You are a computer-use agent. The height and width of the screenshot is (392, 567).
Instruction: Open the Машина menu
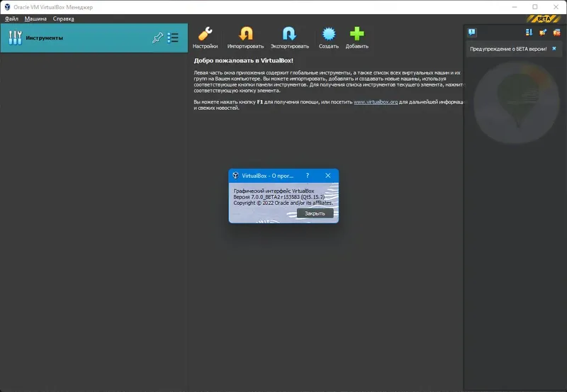[x=35, y=19]
